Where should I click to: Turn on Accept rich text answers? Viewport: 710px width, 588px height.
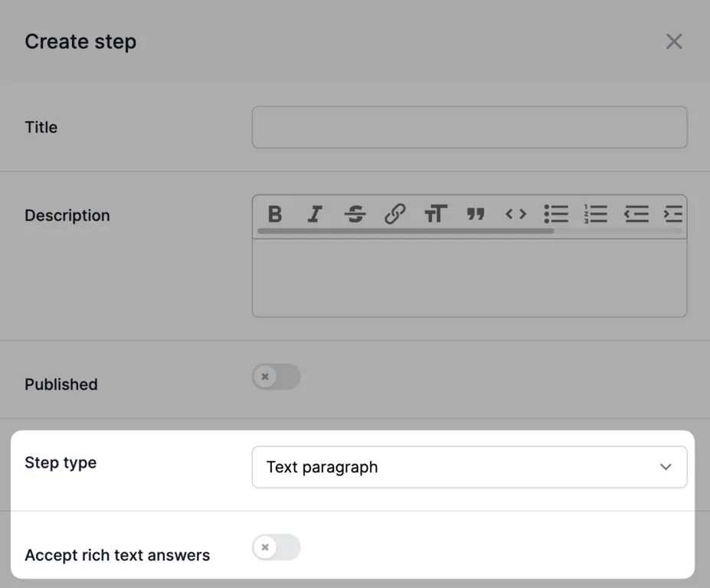[x=276, y=547]
